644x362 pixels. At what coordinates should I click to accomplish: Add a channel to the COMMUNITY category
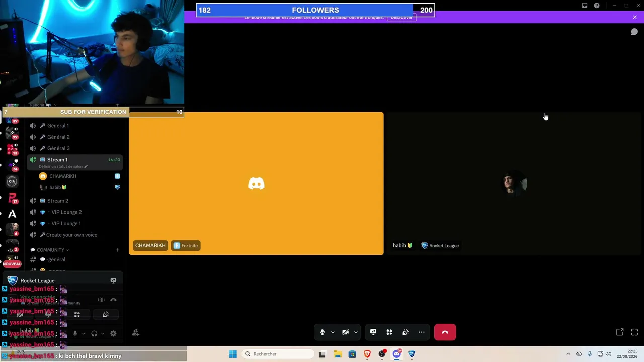(x=117, y=250)
